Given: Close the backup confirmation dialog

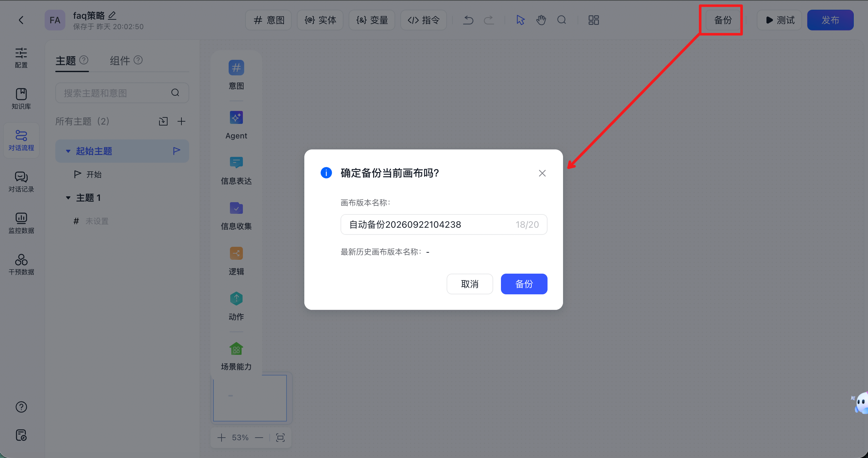Looking at the screenshot, I should [x=542, y=173].
